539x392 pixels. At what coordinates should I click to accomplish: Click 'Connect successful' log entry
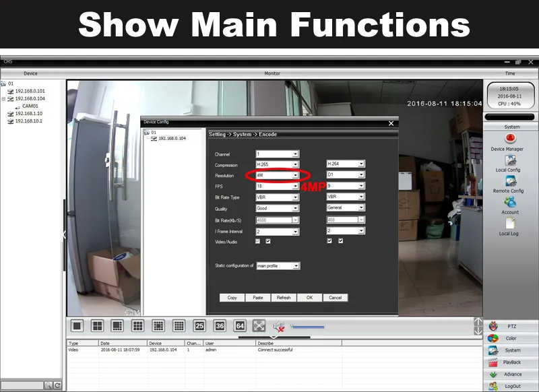point(275,350)
